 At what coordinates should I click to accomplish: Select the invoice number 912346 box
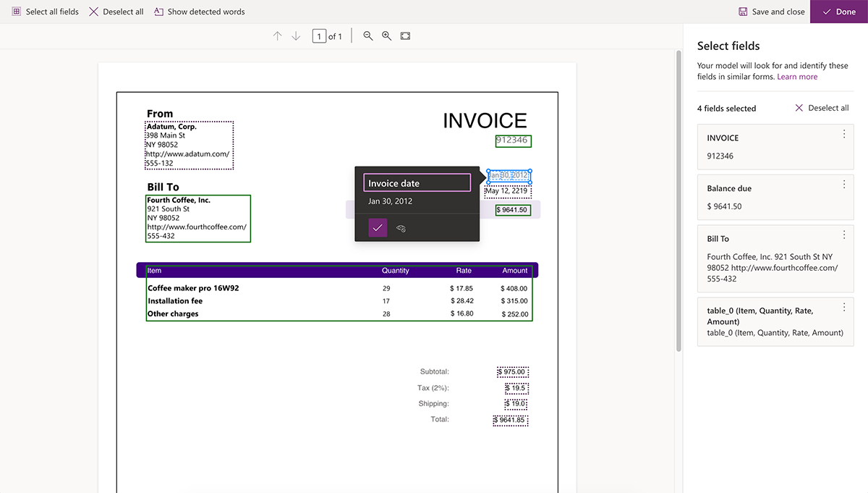(513, 140)
